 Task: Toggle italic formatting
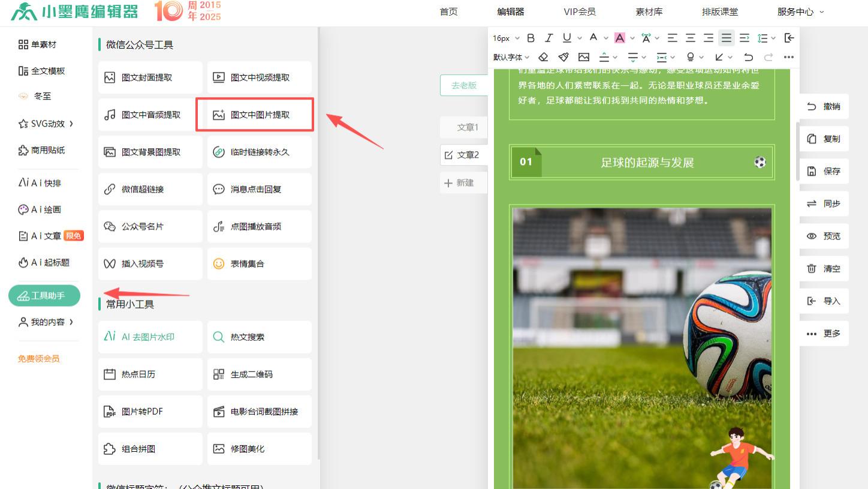[548, 37]
